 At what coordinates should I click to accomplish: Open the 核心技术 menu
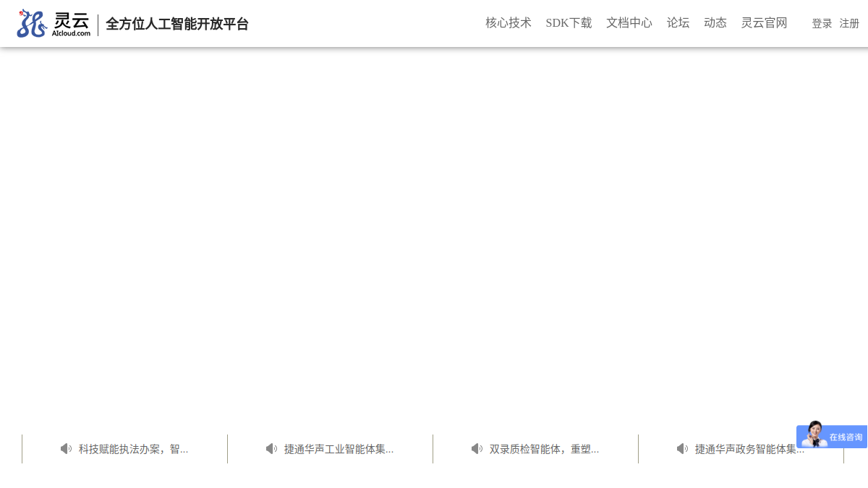coord(509,23)
